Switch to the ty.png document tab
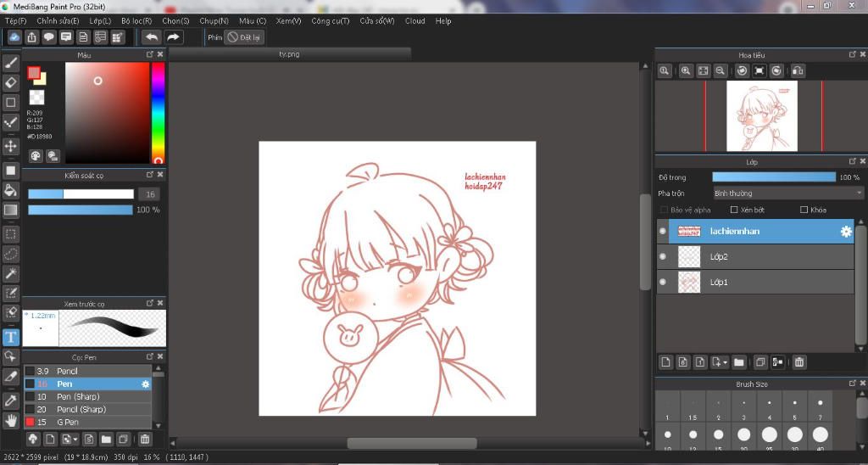The width and height of the screenshot is (868, 465). [x=290, y=54]
